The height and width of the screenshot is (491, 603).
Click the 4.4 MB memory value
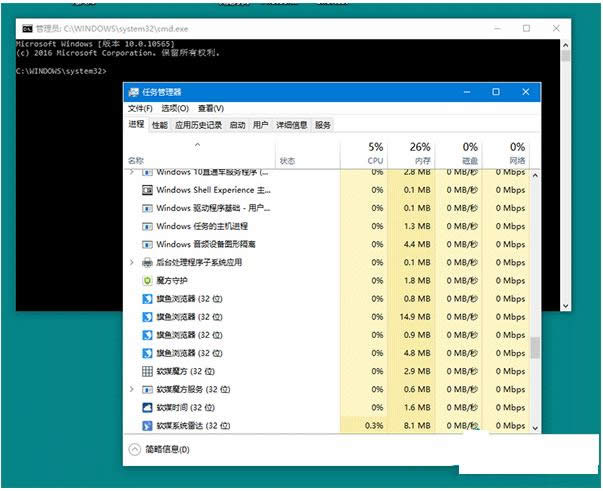point(417,244)
